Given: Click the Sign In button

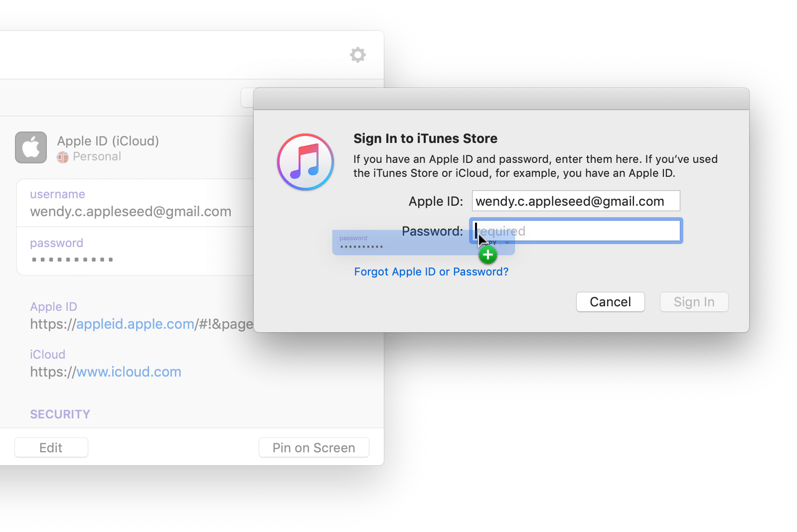Looking at the screenshot, I should click(x=694, y=302).
